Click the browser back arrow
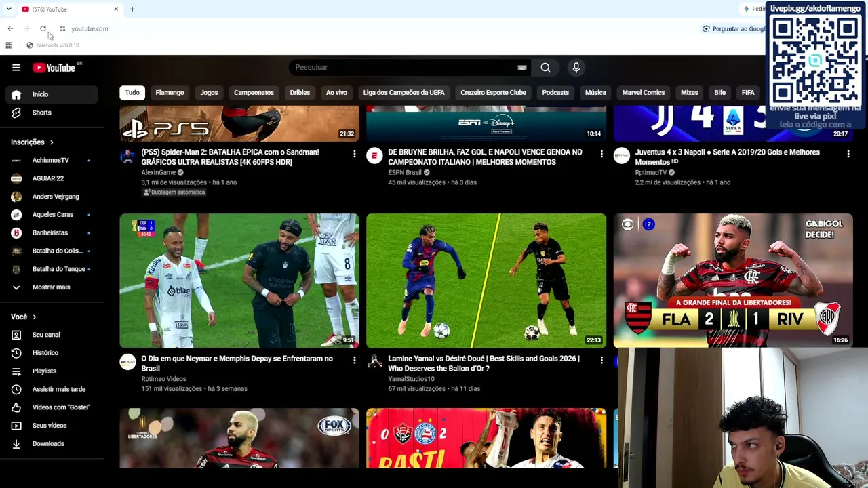The width and height of the screenshot is (868, 488). point(10,28)
